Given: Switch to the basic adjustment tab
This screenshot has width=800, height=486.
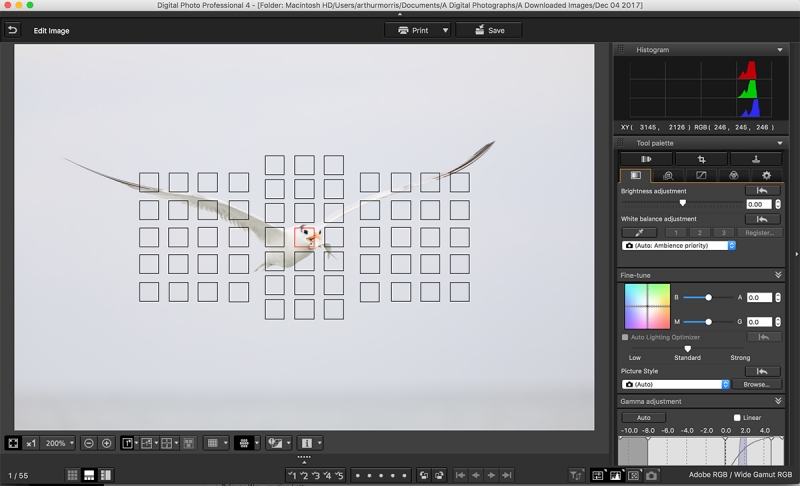Looking at the screenshot, I should click(635, 175).
